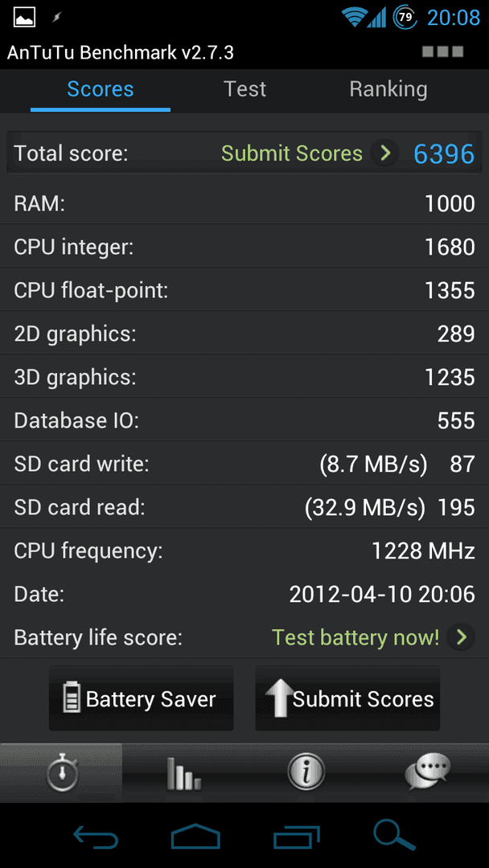489x868 pixels.
Task: Open the three-square overflow menu icon
Action: click(442, 52)
